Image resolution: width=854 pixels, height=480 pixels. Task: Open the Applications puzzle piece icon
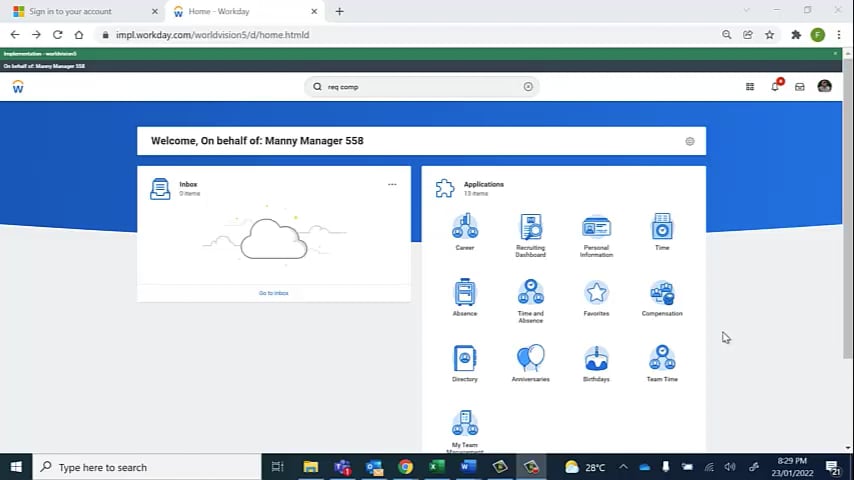[x=444, y=189]
